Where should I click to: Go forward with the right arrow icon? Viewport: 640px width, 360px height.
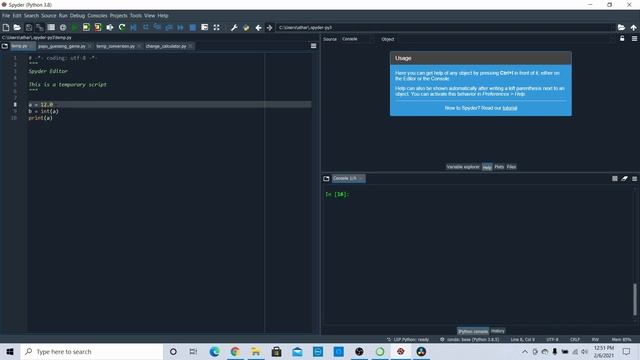coord(269,27)
